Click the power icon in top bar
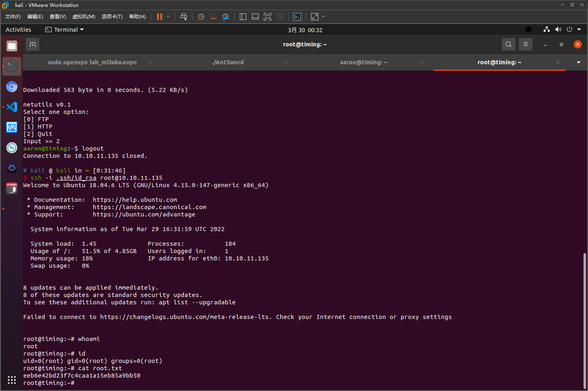 569,29
